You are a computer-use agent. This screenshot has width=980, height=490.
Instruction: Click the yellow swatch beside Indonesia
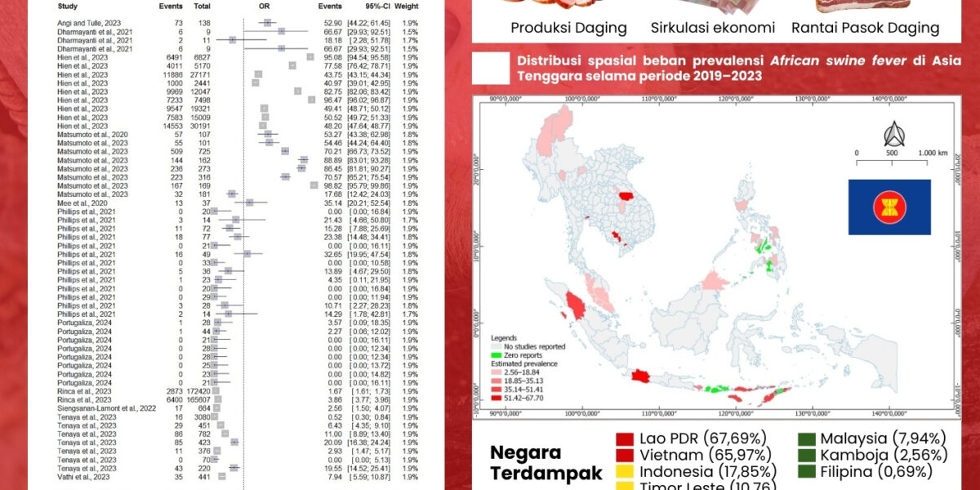point(625,472)
